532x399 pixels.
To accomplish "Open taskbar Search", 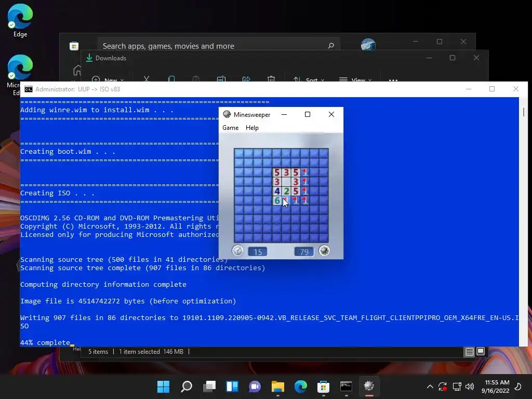I will click(187, 387).
